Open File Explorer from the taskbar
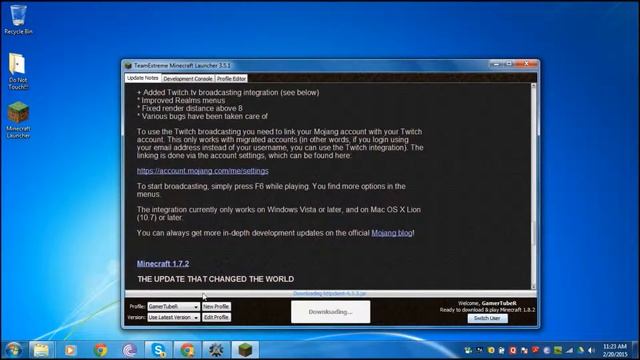640x360 pixels. click(x=41, y=350)
